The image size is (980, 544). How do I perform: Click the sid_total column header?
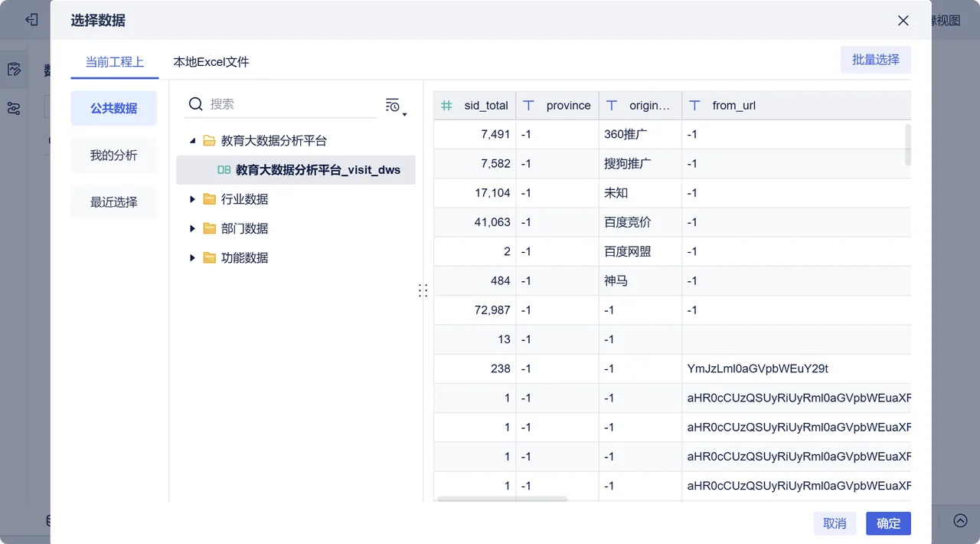tap(475, 106)
